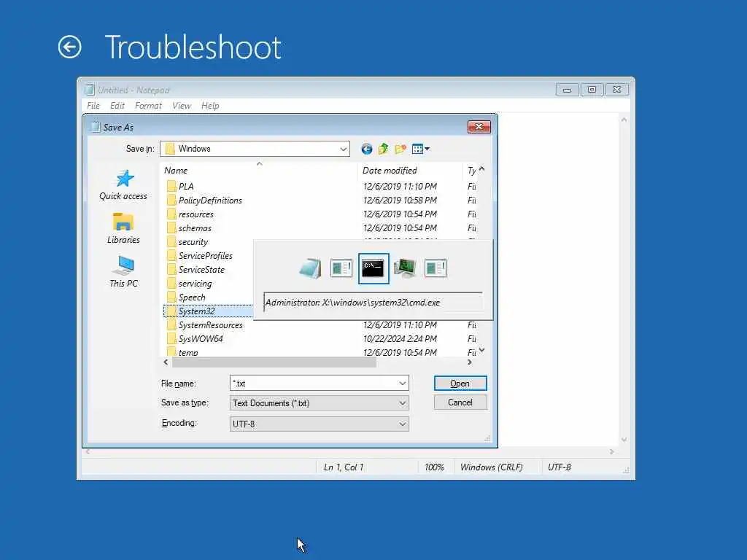The height and width of the screenshot is (560, 747).
Task: Click Ln 1, Col 1 in status bar
Action: point(344,467)
